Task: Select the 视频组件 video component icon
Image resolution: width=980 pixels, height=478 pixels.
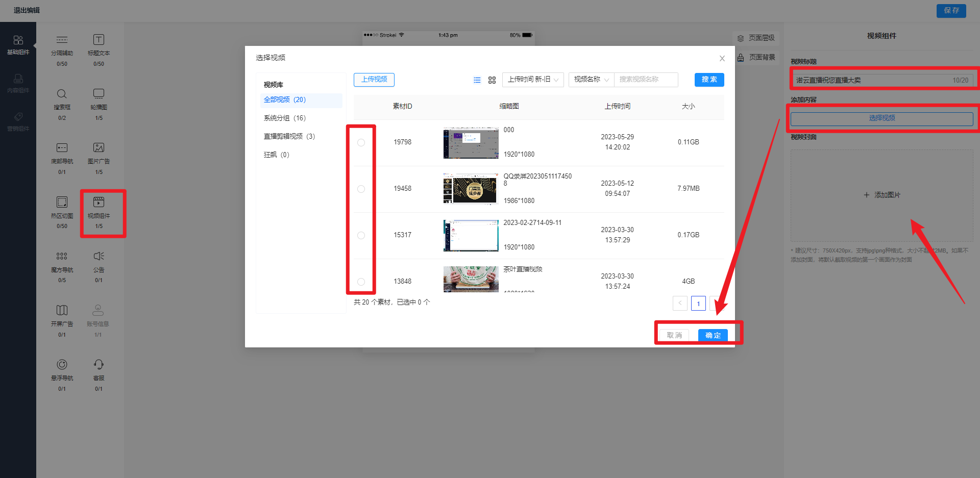Action: [99, 203]
